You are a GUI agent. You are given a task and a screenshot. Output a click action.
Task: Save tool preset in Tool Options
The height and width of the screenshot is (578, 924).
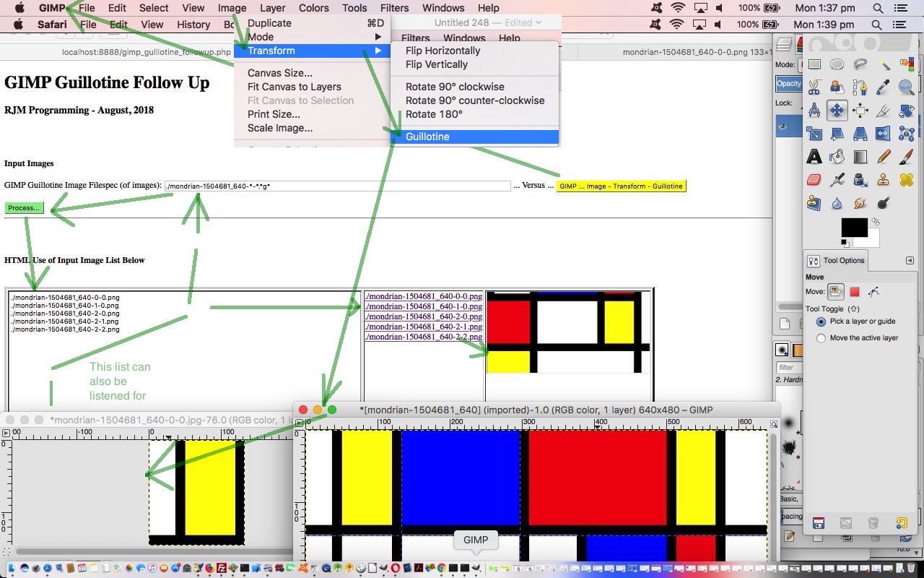(x=819, y=522)
